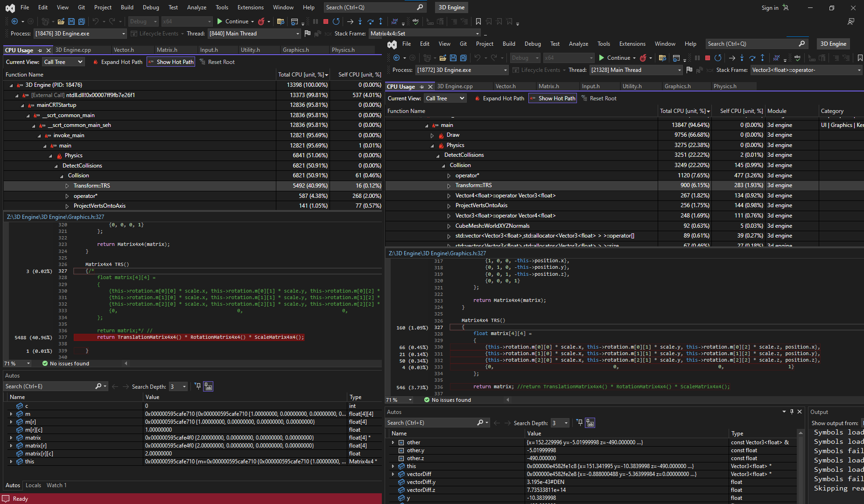Click thread flag icon beside Main Thread, left window
This screenshot has width=864, height=504.
(307, 34)
